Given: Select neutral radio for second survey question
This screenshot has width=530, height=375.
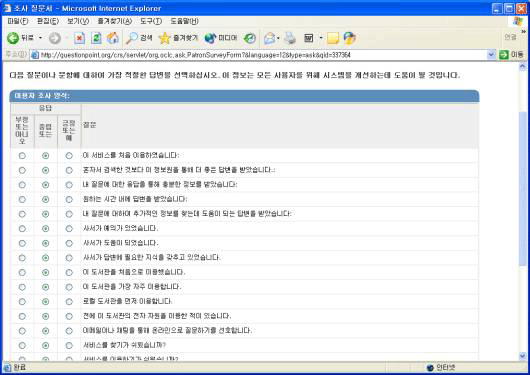Looking at the screenshot, I should point(45,170).
